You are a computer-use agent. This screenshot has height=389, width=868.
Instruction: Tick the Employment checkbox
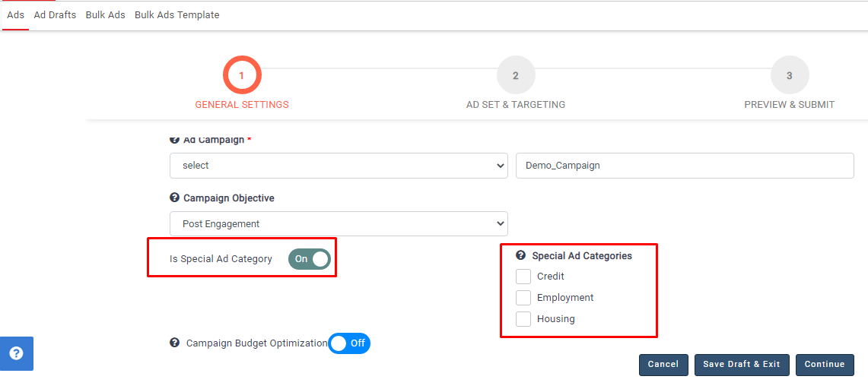coord(523,298)
